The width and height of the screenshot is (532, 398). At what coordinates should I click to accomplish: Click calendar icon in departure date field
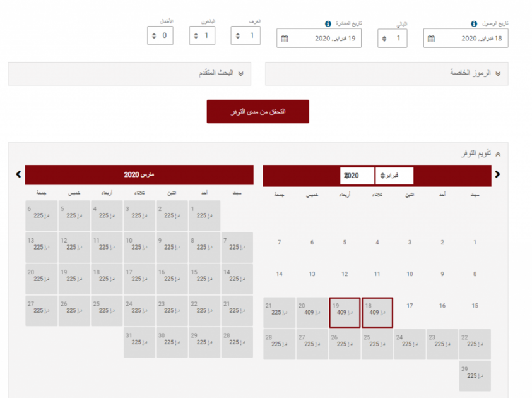285,39
